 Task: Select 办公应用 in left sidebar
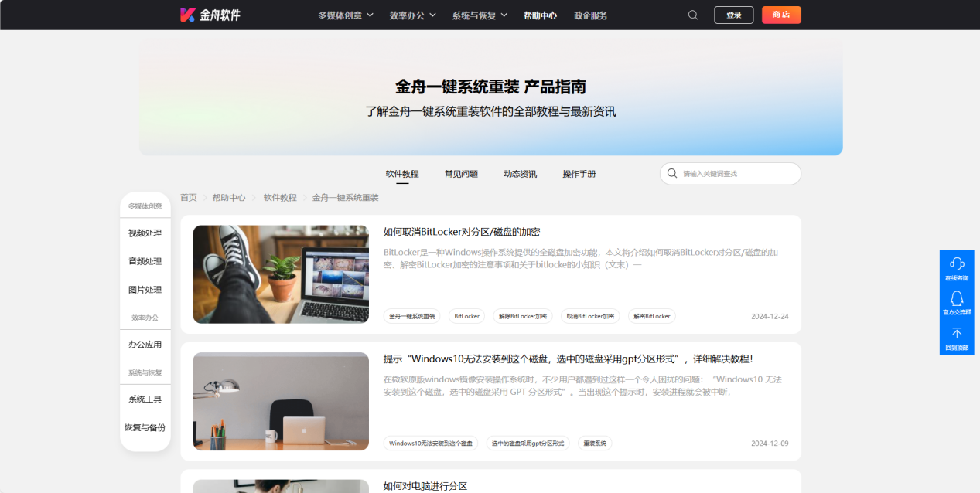(x=145, y=345)
